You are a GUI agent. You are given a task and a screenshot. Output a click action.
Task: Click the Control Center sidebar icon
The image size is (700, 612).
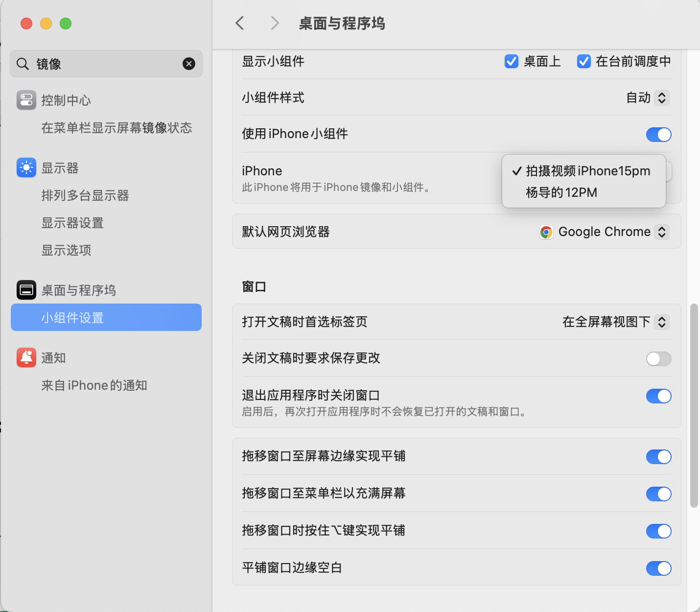(26, 100)
